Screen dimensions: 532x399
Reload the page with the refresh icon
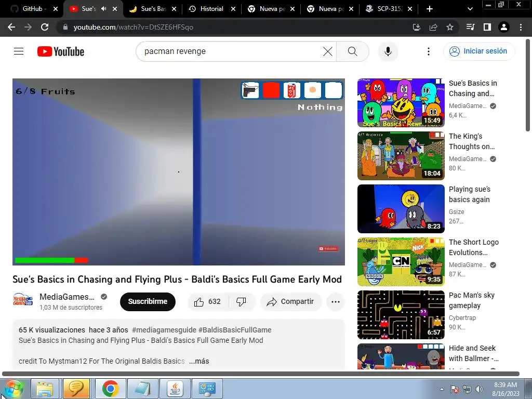click(x=45, y=27)
